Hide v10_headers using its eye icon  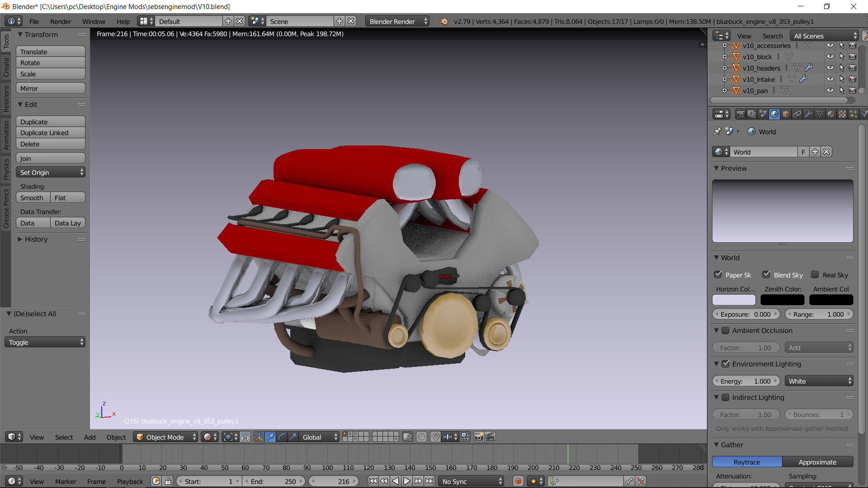click(x=830, y=68)
